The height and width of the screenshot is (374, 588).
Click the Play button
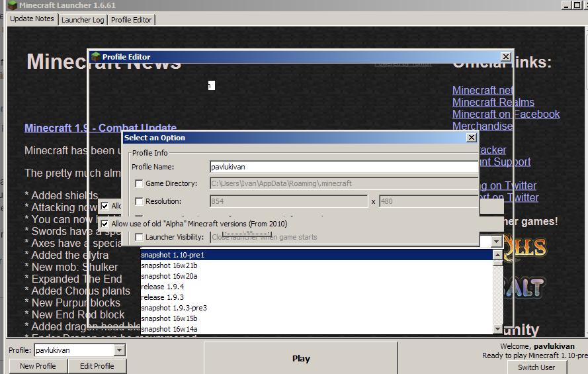point(301,358)
